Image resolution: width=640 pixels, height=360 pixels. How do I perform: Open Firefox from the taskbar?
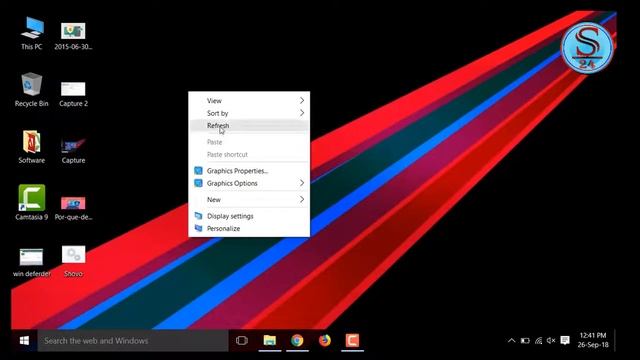325,340
